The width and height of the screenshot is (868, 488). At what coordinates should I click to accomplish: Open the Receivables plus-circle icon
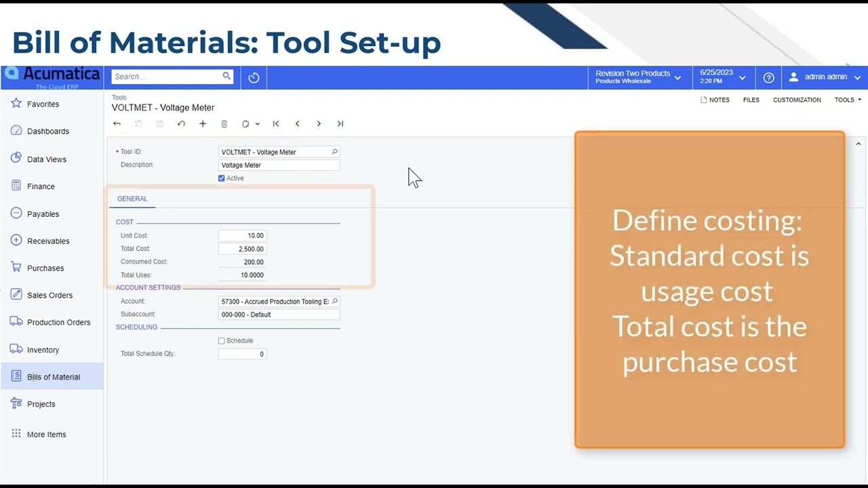[16, 241]
